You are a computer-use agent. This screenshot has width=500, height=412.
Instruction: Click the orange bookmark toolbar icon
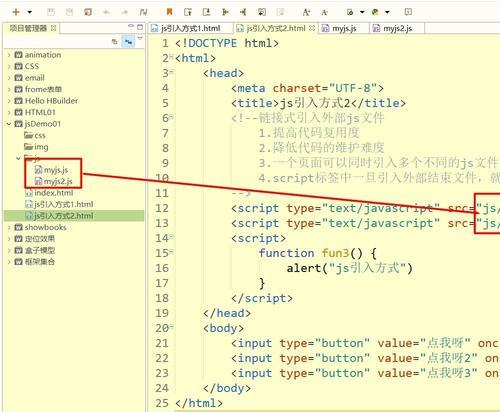pyautogui.click(x=169, y=12)
